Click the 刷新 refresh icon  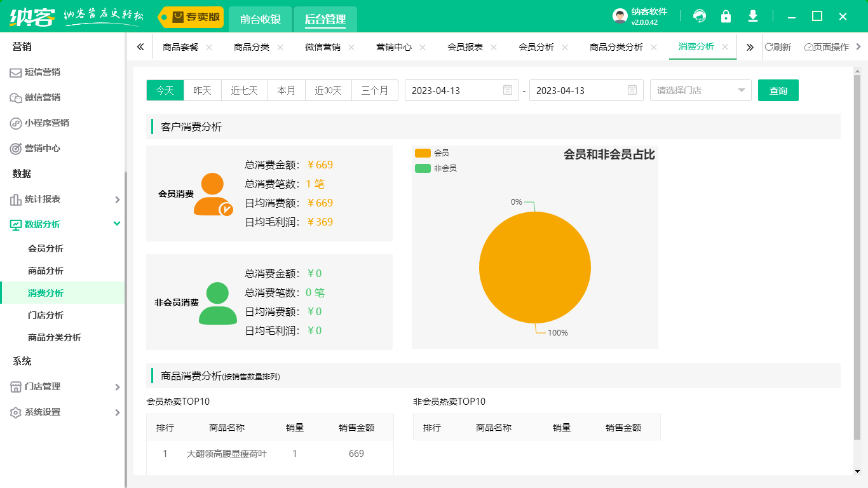pyautogui.click(x=771, y=46)
